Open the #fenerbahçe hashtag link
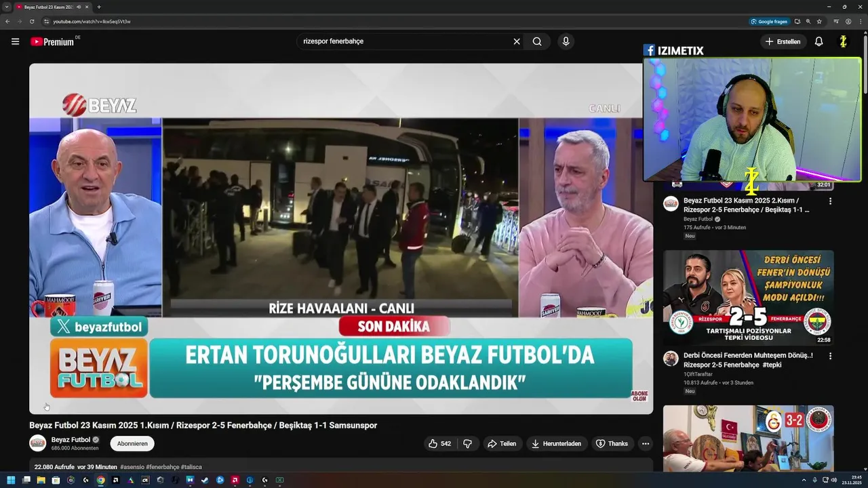Image resolution: width=868 pixels, height=488 pixels. tap(161, 467)
